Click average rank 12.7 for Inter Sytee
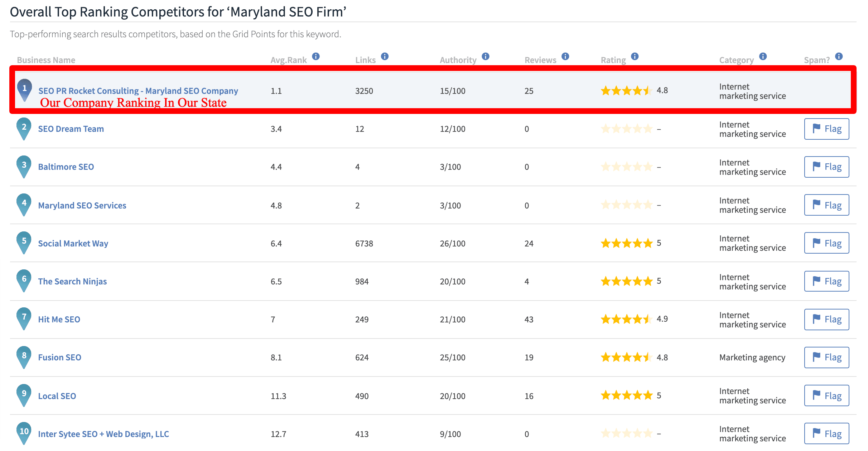This screenshot has height=451, width=868. [x=278, y=434]
